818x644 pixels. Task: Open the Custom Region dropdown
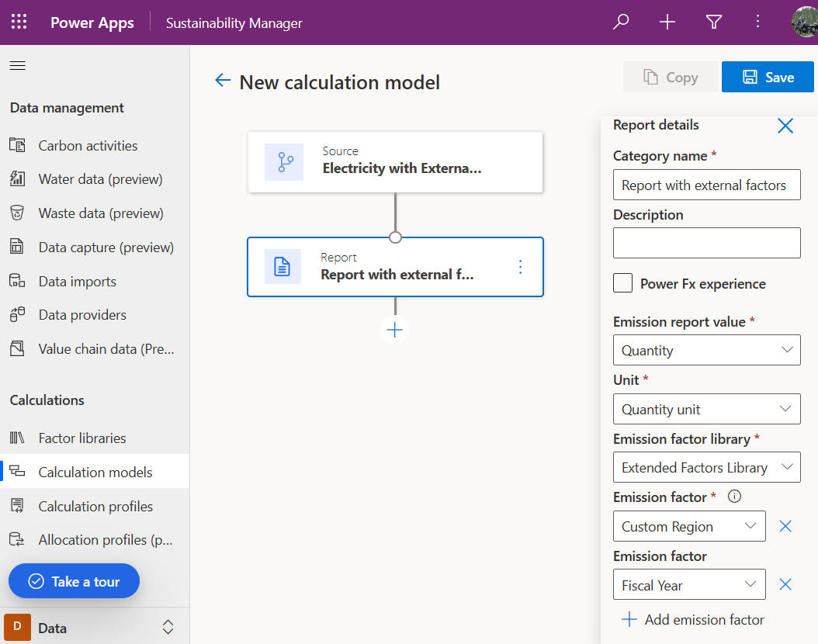(689, 526)
